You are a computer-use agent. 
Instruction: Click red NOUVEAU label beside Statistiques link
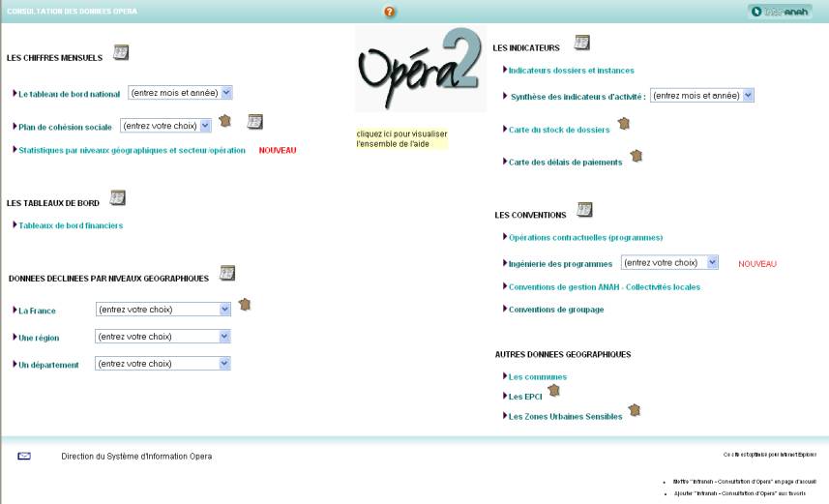[x=278, y=150]
